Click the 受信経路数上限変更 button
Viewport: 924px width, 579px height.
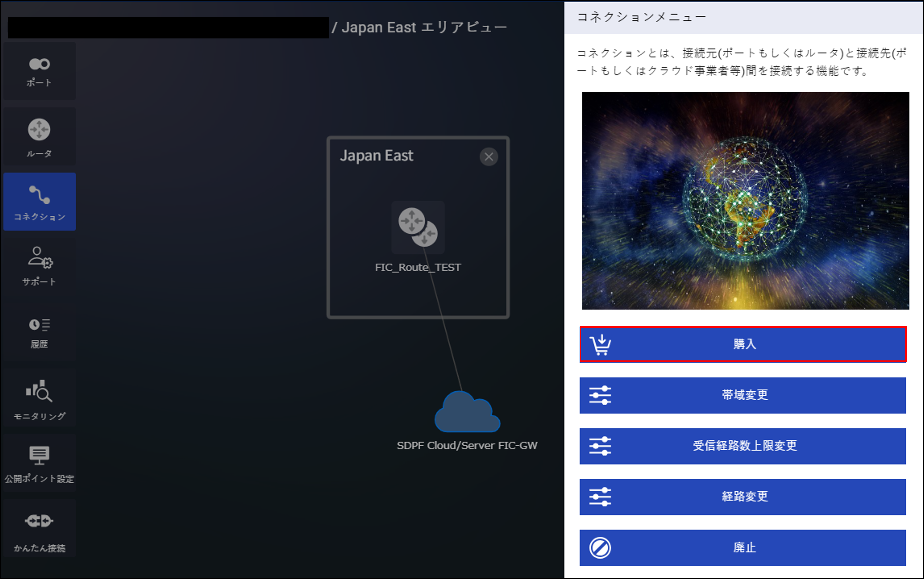(x=743, y=446)
